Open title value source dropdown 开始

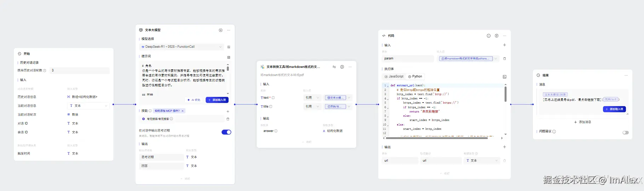coord(338,106)
